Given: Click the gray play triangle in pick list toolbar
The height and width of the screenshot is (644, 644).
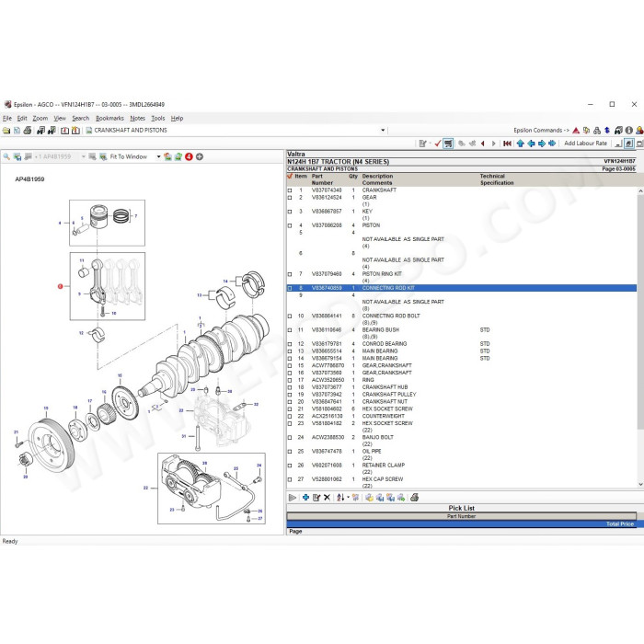Looking at the screenshot, I should tap(292, 498).
